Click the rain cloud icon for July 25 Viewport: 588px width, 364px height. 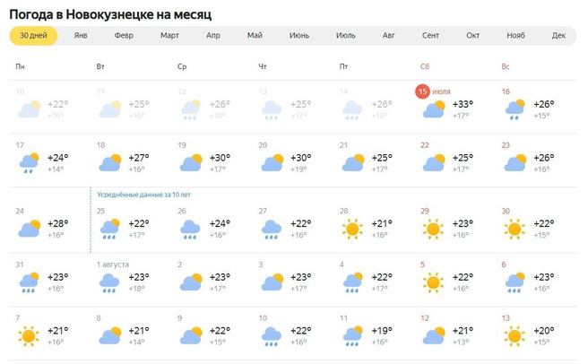tap(110, 230)
